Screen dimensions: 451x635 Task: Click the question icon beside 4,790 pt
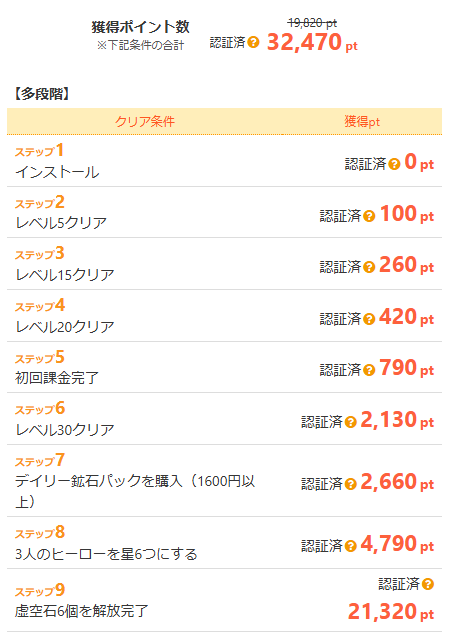(351, 546)
